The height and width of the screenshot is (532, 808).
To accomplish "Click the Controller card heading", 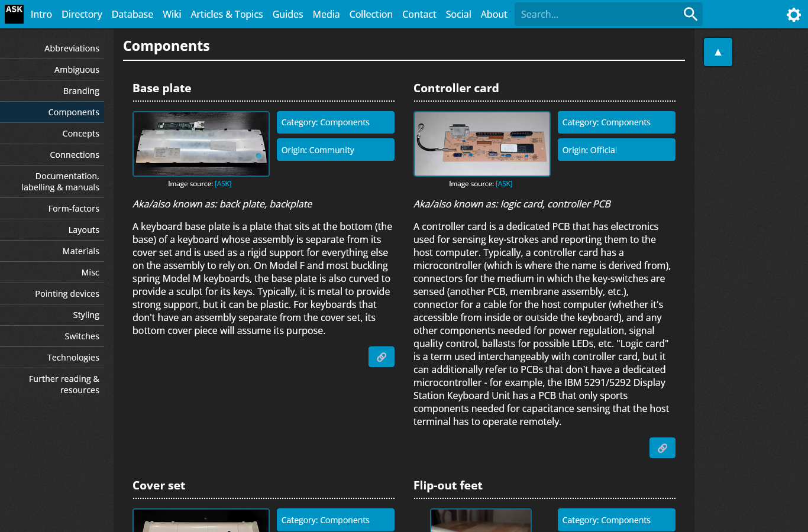I will tap(456, 88).
